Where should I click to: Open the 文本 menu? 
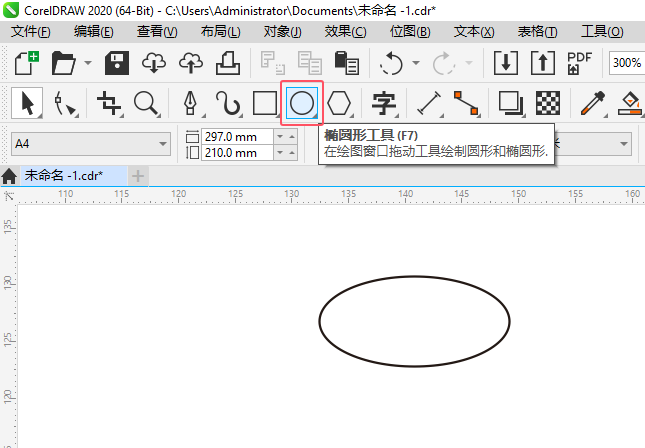tap(474, 32)
